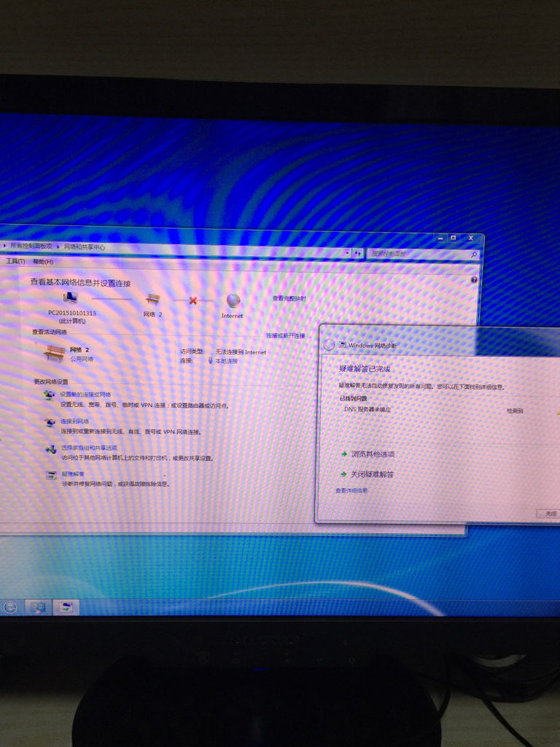Choose 关闭疑难解答 in the dialog

(x=373, y=474)
